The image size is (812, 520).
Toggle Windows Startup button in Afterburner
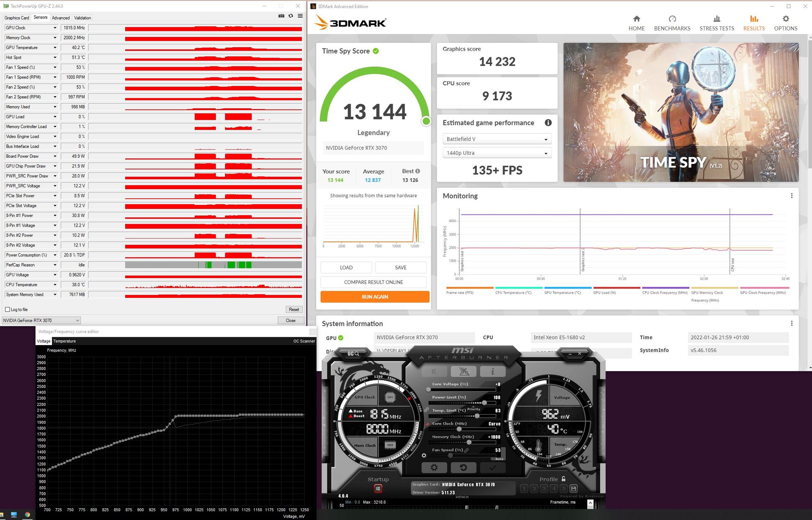coord(378,488)
